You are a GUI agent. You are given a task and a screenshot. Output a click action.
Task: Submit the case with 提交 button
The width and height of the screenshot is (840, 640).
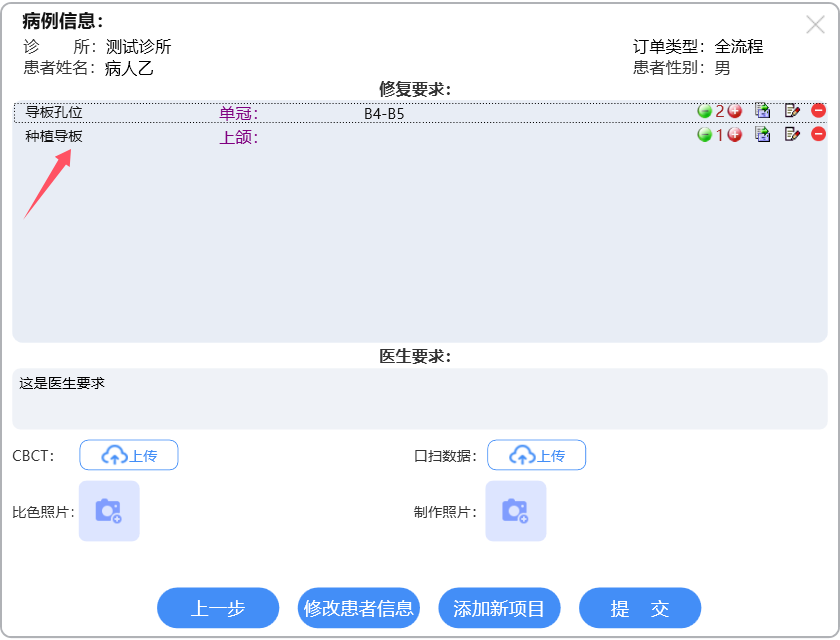[x=640, y=608]
